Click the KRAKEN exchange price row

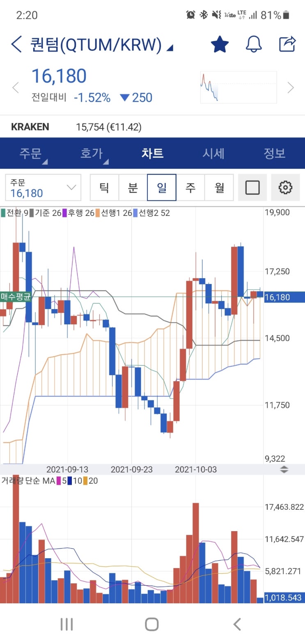[152, 127]
